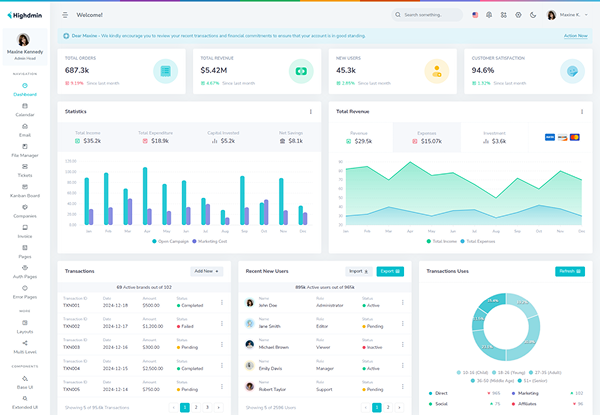Image resolution: width=600 pixels, height=416 pixels.
Task: Toggle dark mode with moon icon
Action: pyautogui.click(x=533, y=15)
